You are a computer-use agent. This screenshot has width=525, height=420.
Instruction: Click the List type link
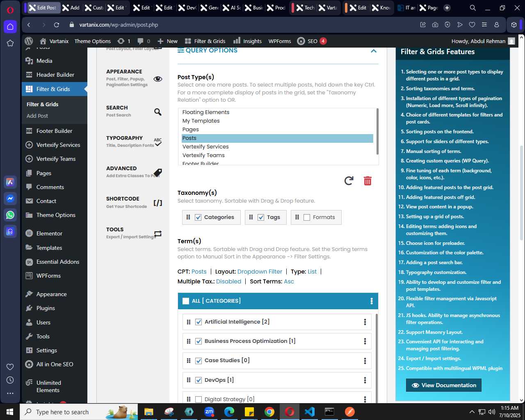pyautogui.click(x=312, y=272)
